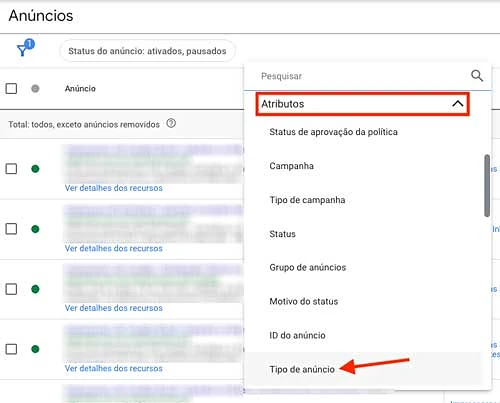Image resolution: width=500 pixels, height=403 pixels.
Task: Tick the select-all checkbox in header
Action: (11, 88)
